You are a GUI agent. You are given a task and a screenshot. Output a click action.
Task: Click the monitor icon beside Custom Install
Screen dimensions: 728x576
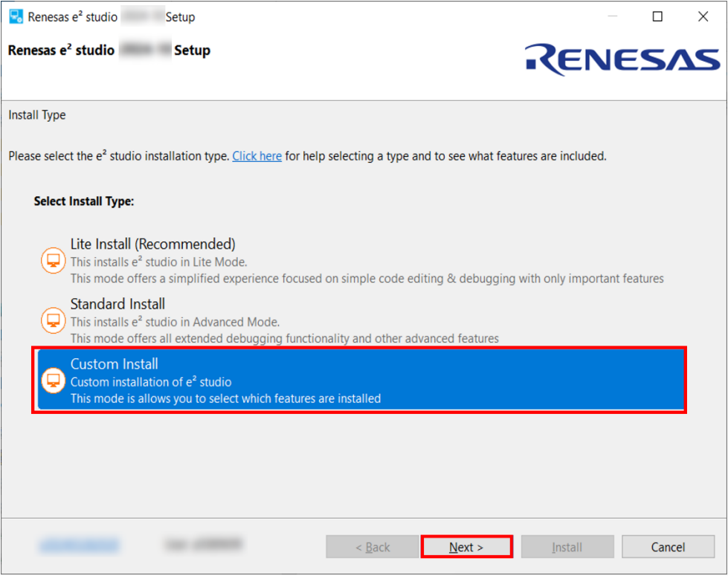click(53, 381)
